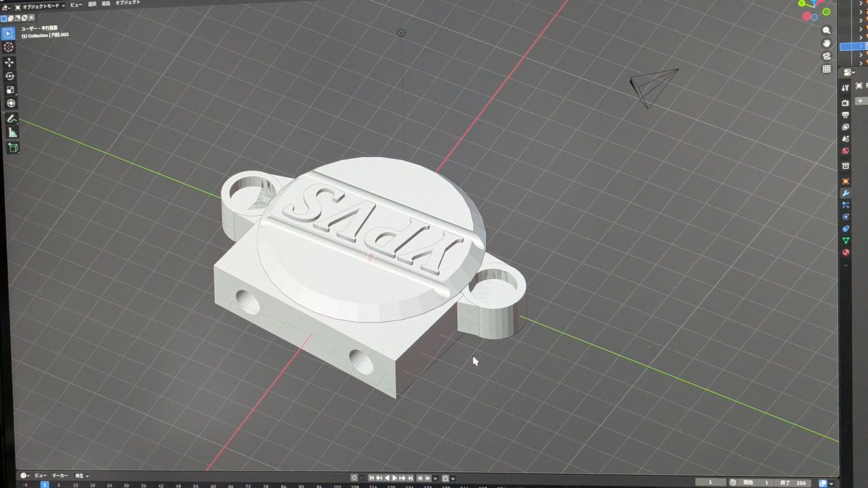Screen dimensions: 868x488
Task: Click the 終了 250 end frame field
Action: coord(792,482)
